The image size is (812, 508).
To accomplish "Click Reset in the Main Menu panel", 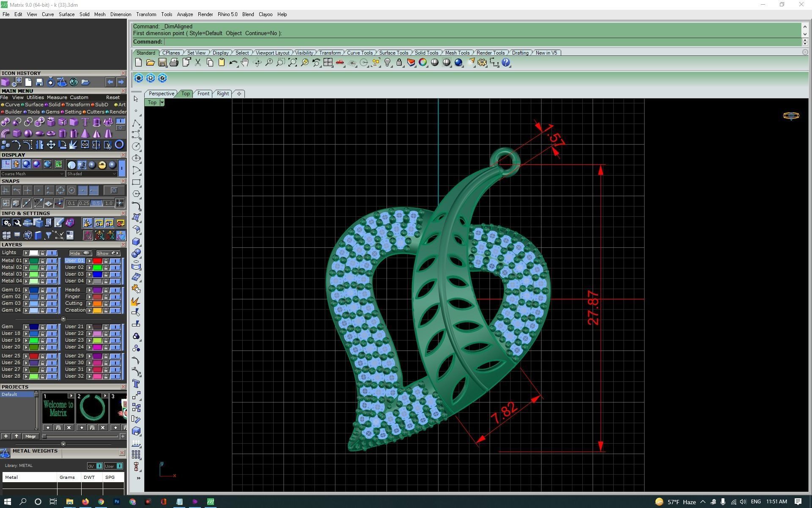I will click(x=113, y=97).
